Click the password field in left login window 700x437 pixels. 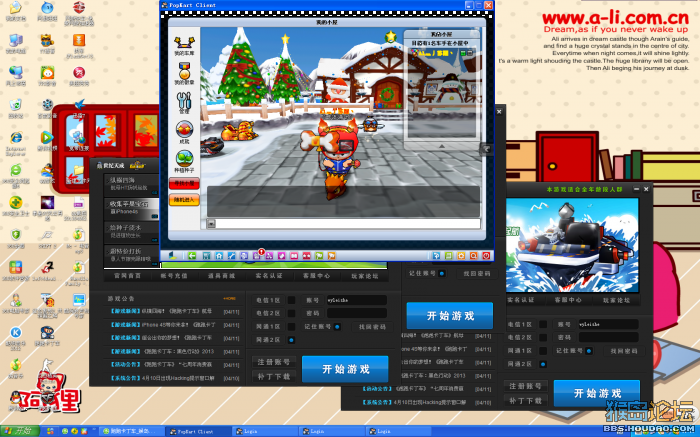pos(356,313)
